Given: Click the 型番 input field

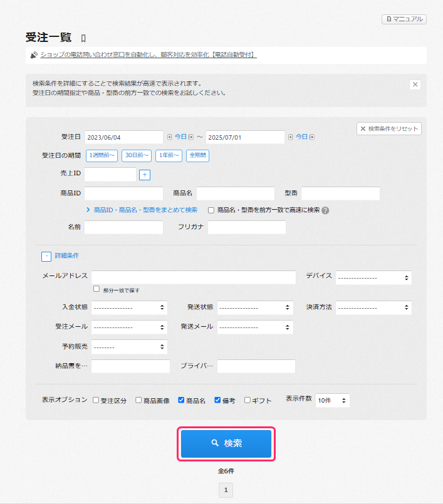Looking at the screenshot, I should (x=340, y=193).
